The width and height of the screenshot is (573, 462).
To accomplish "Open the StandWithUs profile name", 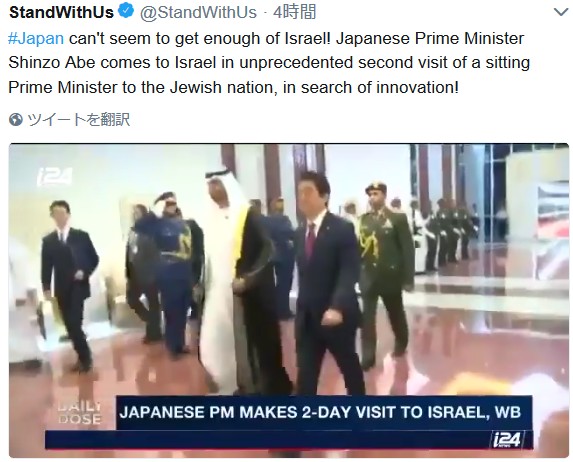I will 61,12.
